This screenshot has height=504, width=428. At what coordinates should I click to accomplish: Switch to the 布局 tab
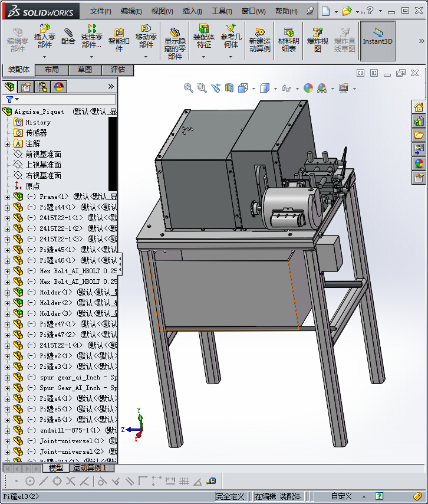tap(52, 70)
